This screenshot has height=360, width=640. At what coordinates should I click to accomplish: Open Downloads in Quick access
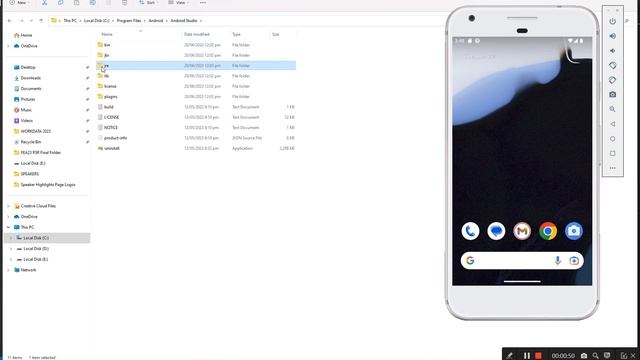(x=31, y=78)
